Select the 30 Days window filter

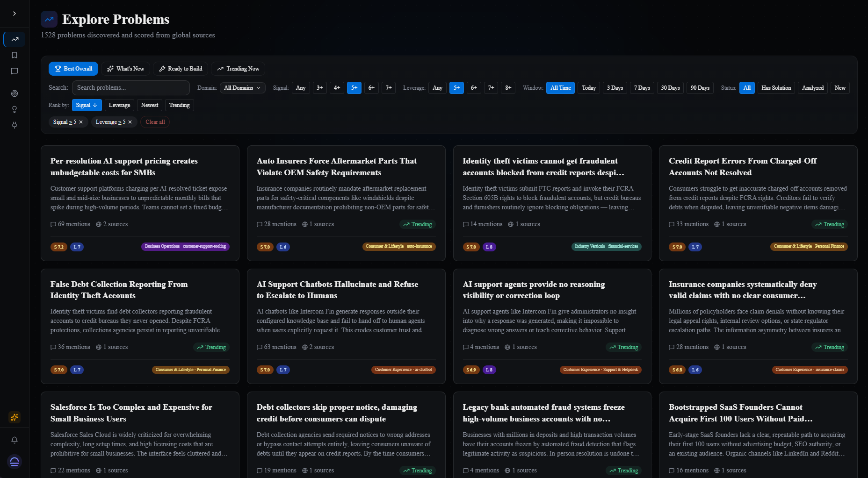(x=670, y=88)
